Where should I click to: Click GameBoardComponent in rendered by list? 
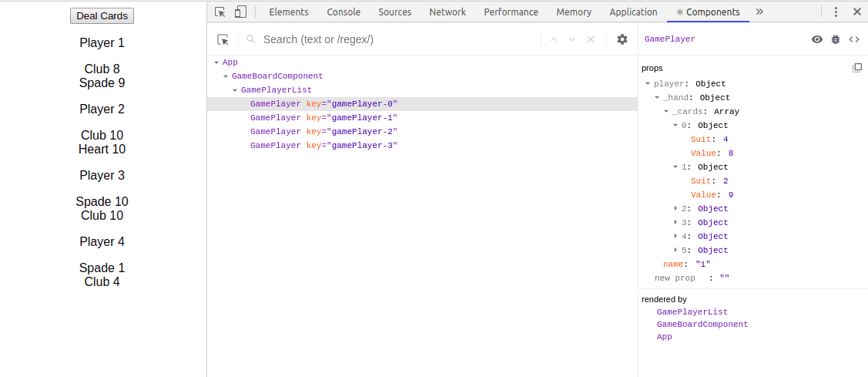[x=702, y=325]
